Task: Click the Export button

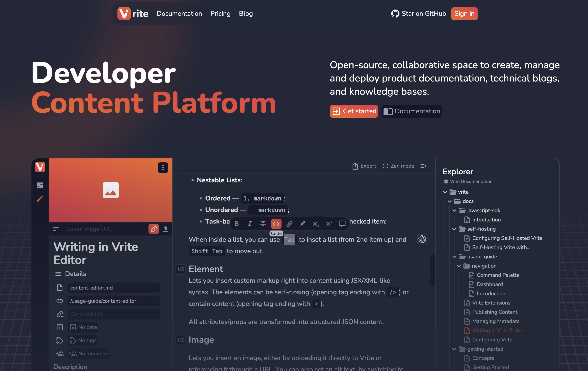Action: [x=364, y=166]
